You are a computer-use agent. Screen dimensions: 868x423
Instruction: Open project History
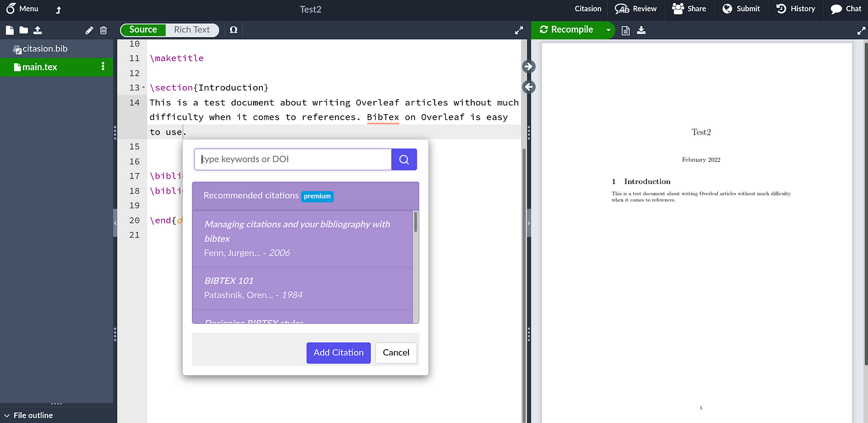[795, 9]
